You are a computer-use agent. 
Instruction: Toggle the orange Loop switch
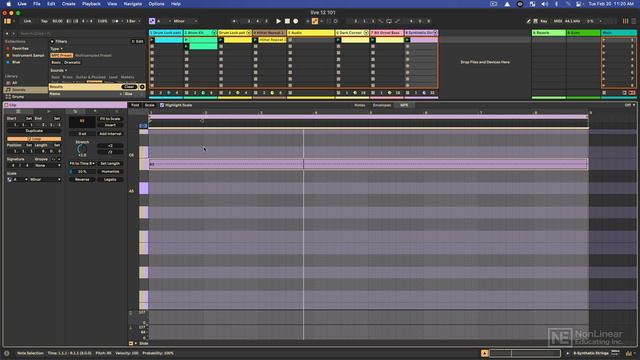34,139
